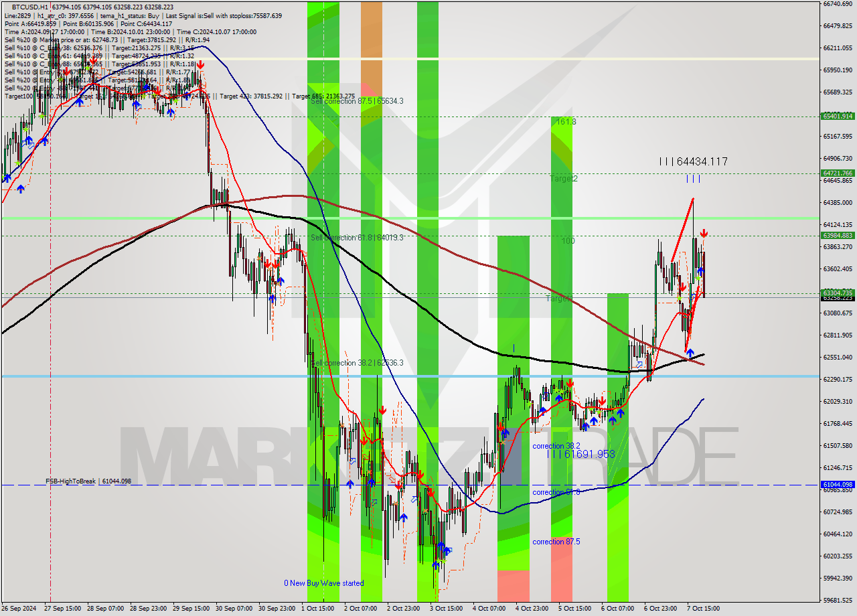Click the '28 Sep 07:00' time label
Image resolution: width=857 pixels, height=616 pixels.
[106, 609]
